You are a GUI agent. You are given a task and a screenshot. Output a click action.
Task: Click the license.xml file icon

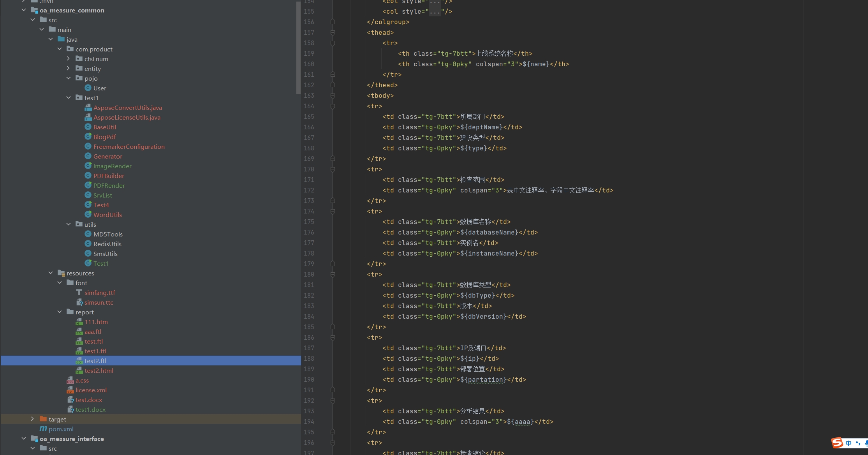tap(70, 390)
